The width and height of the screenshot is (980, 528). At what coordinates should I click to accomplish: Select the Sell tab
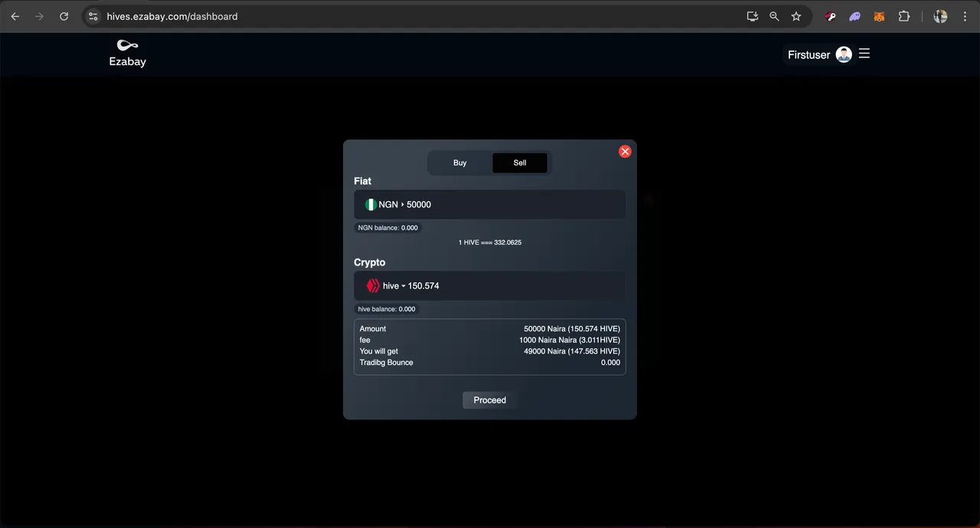[x=520, y=163]
